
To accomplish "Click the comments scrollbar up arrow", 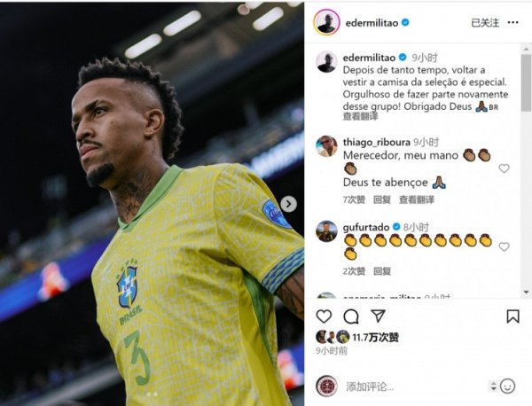I will click(526, 50).
